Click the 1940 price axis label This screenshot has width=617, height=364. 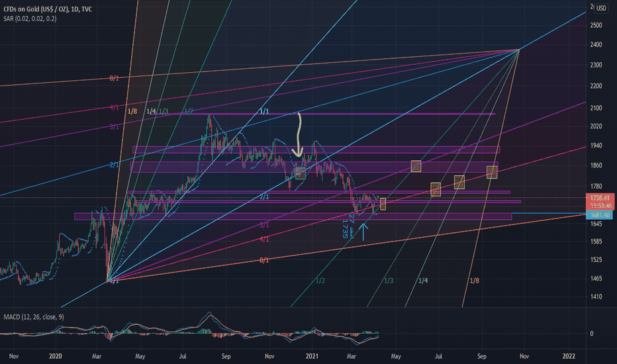pos(596,146)
